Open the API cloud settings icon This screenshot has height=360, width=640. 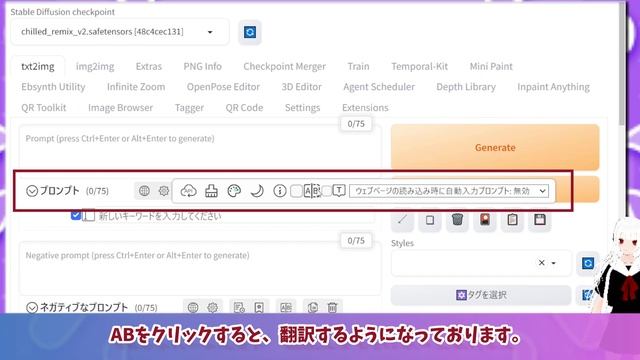(188, 191)
